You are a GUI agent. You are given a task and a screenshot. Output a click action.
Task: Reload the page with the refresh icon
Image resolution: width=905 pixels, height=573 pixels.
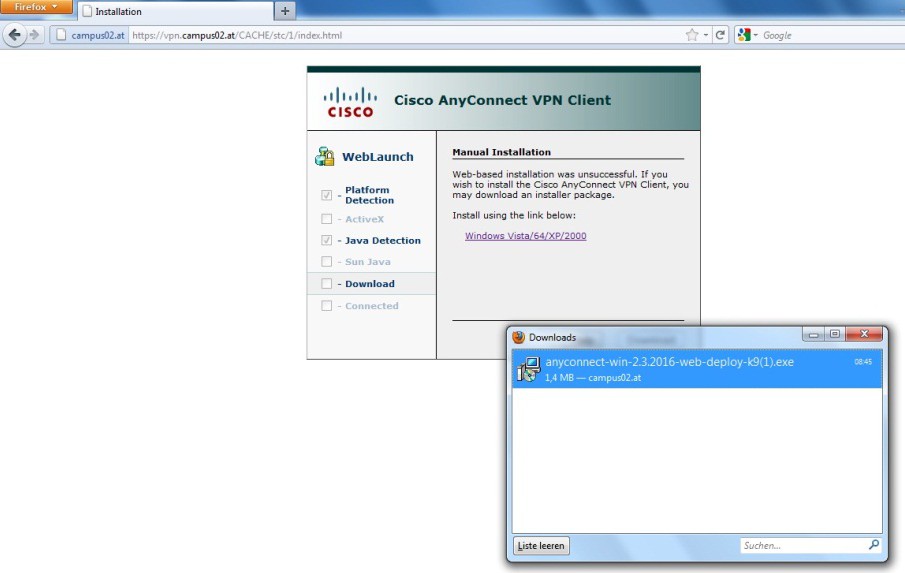720,35
